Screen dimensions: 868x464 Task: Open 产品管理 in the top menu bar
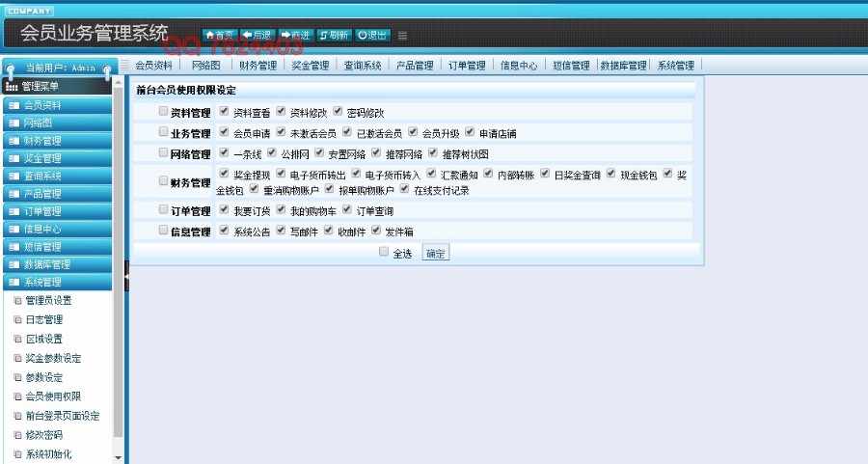pyautogui.click(x=415, y=66)
